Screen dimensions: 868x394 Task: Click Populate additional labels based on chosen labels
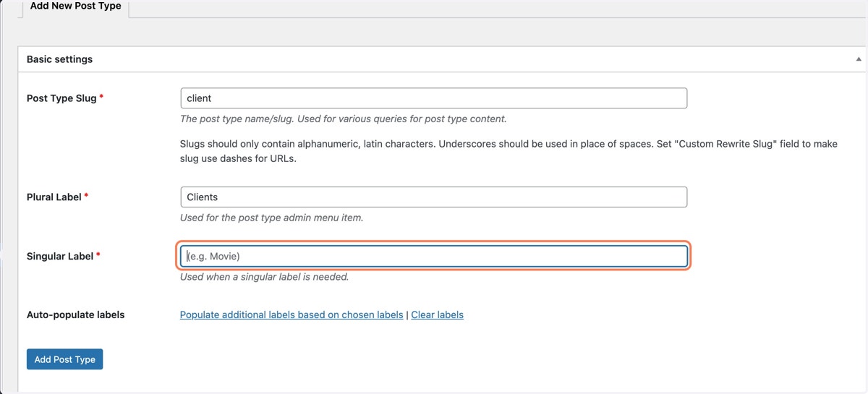click(292, 315)
